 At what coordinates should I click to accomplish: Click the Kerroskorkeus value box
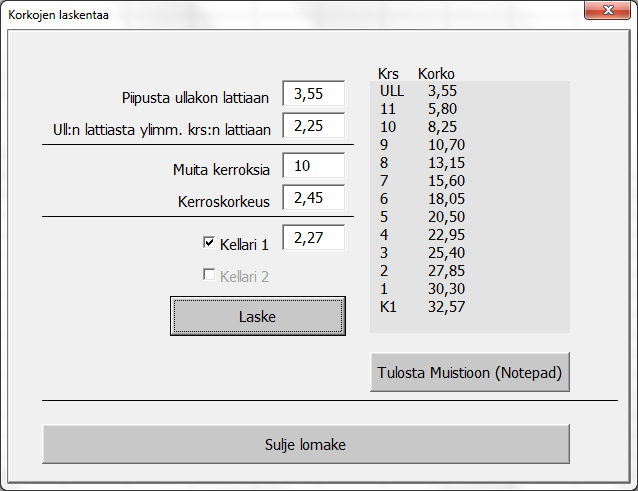coord(313,198)
